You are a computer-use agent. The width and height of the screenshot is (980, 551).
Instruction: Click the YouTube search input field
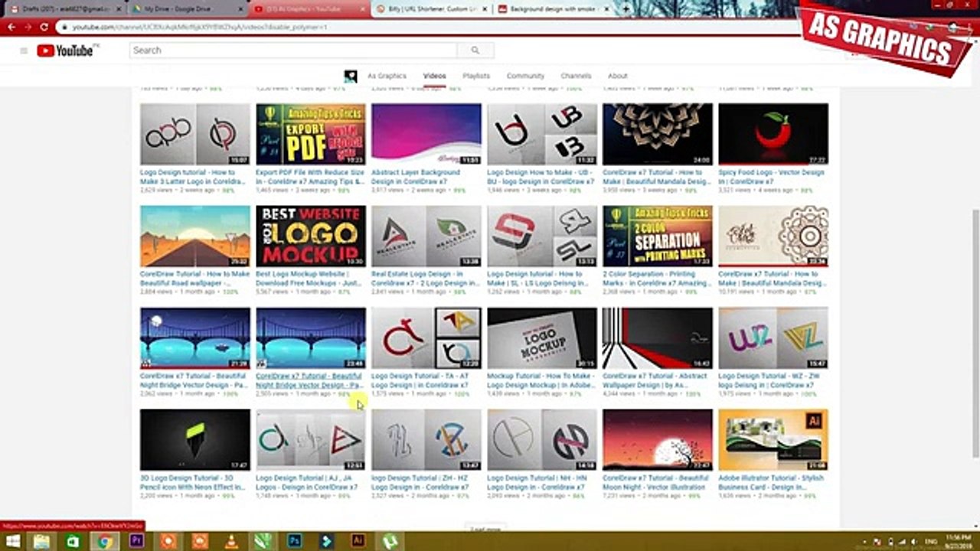(x=293, y=51)
